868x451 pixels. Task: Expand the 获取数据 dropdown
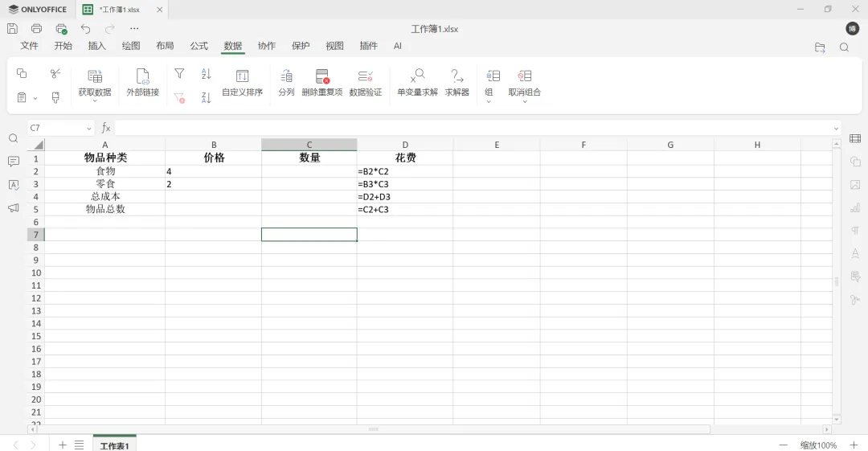point(95,100)
